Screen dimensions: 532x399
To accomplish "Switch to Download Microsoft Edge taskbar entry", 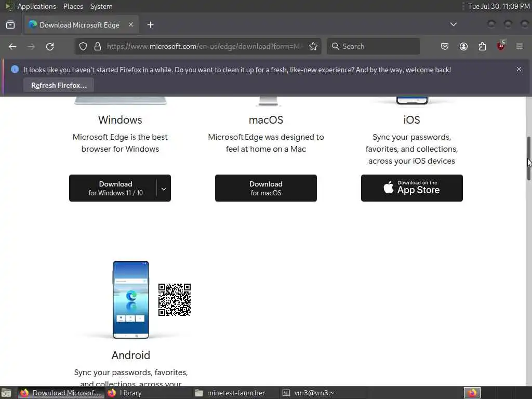I will [x=61, y=393].
